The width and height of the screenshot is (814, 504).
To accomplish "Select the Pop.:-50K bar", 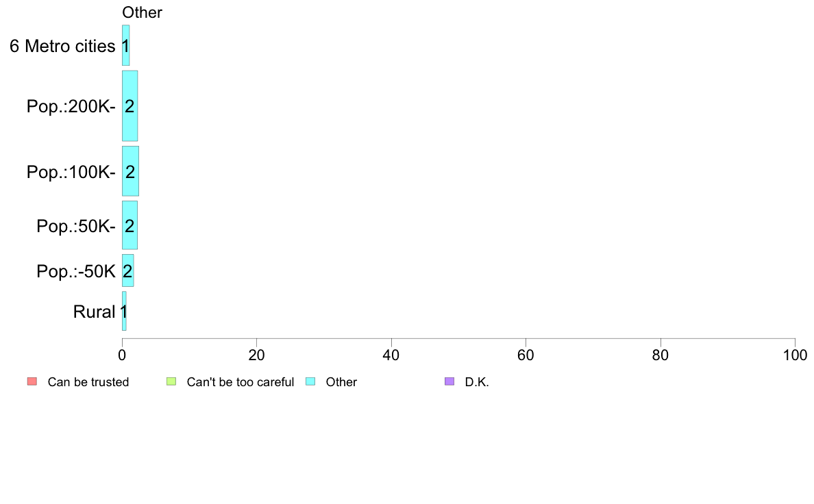I will (127, 270).
